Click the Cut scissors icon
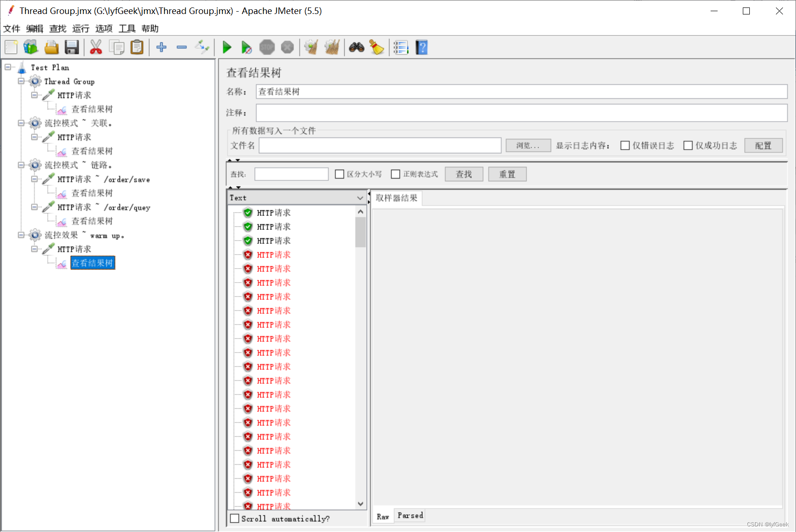 point(96,47)
